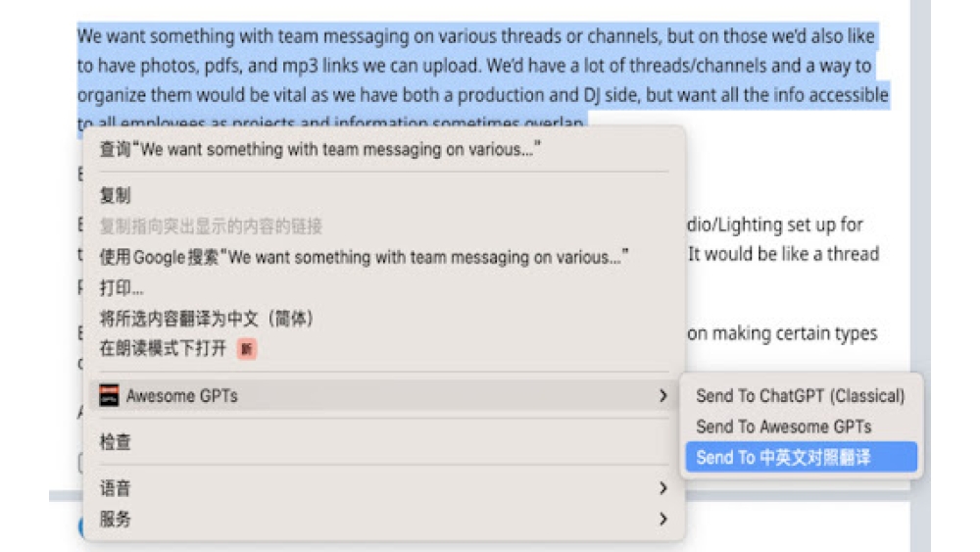
Task: Open the Awesome GPTs submenu entry
Action: point(383,396)
